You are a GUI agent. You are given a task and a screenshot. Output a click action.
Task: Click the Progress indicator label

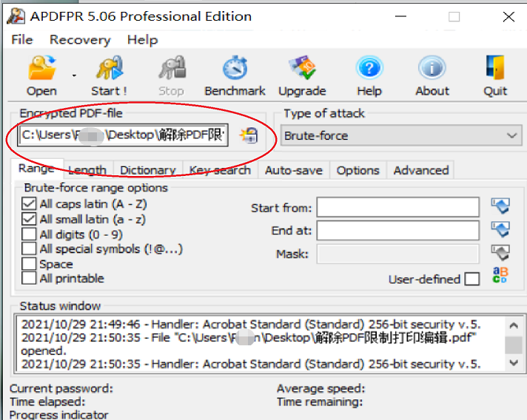[58, 415]
